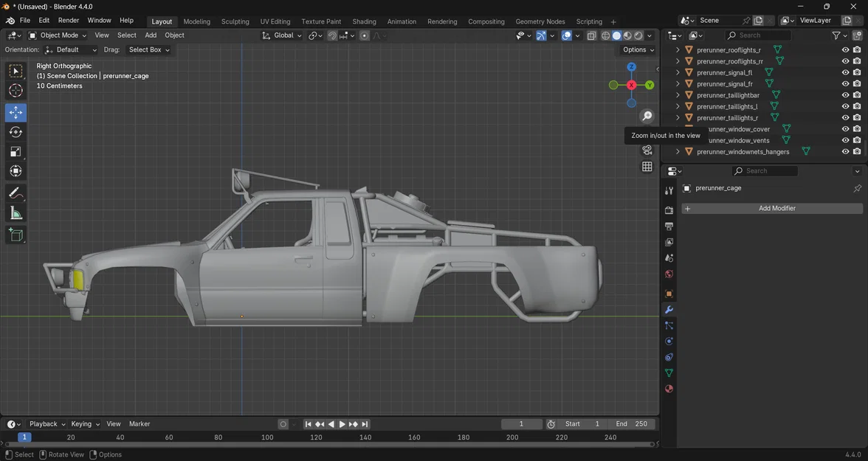Toggle orthographic grid view icon
This screenshot has height=461, width=868.
tap(647, 167)
